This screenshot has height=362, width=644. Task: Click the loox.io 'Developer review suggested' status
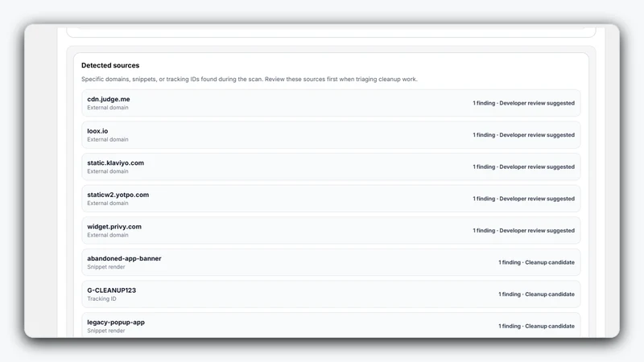[537, 135]
